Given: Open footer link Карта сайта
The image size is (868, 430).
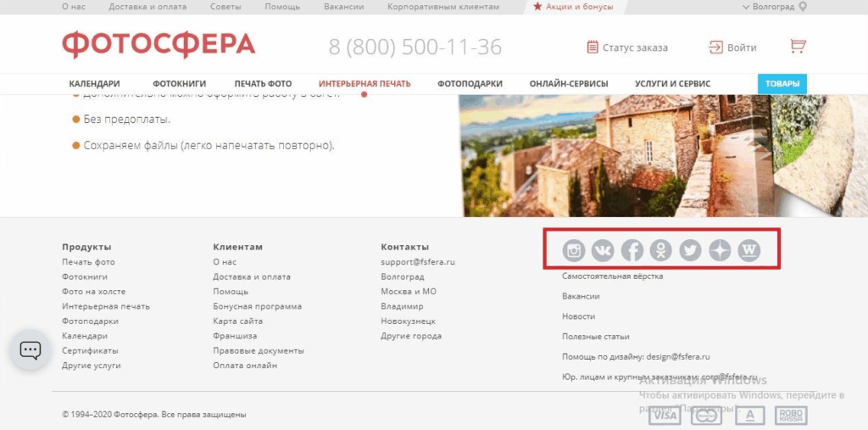Looking at the screenshot, I should click(x=238, y=321).
